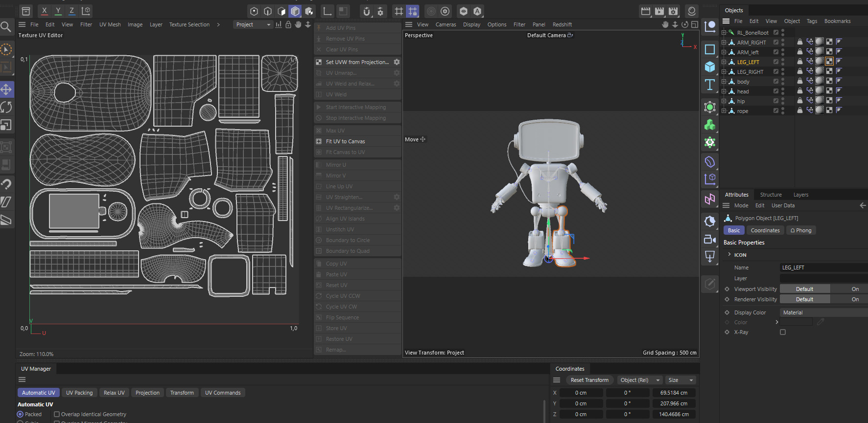Open the UV Packing tab button
Image resolution: width=868 pixels, height=423 pixels.
coord(79,393)
